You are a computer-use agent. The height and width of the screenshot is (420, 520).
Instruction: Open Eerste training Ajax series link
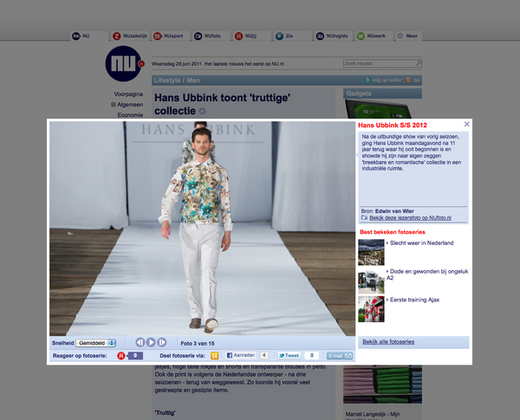[414, 300]
